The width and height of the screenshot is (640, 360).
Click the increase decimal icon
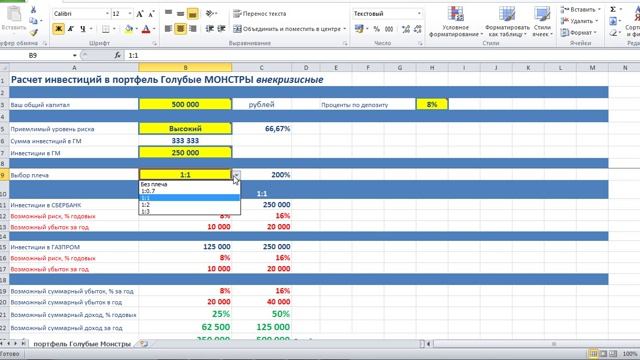[405, 29]
